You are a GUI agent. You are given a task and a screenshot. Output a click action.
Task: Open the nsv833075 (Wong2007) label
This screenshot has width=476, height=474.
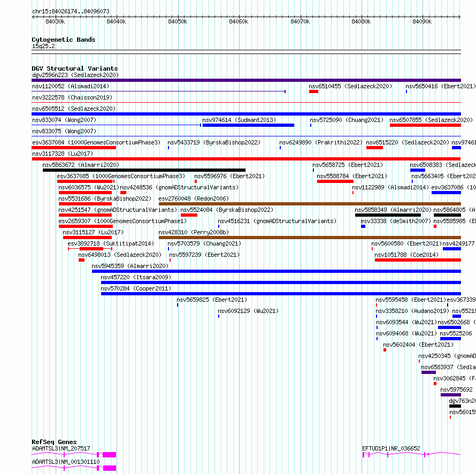tap(64, 131)
